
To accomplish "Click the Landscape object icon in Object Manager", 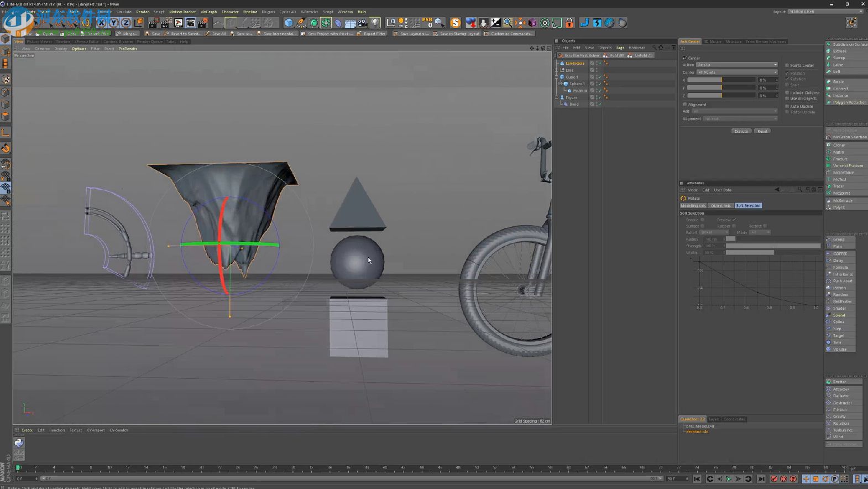I will (562, 63).
